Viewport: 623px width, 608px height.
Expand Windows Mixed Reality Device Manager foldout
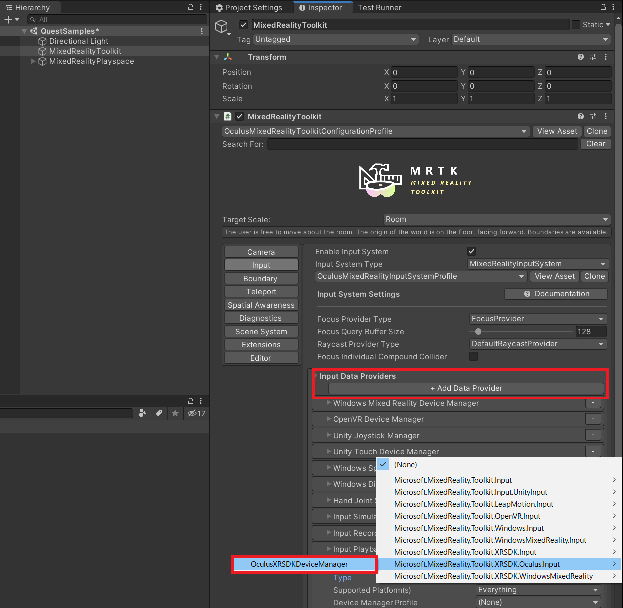(x=329, y=403)
